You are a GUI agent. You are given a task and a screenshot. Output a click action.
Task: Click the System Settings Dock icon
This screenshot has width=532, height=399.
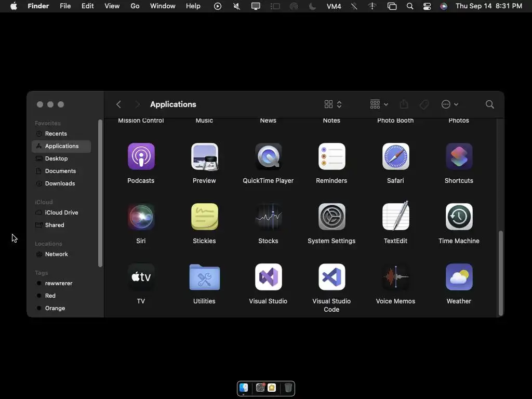(x=260, y=388)
